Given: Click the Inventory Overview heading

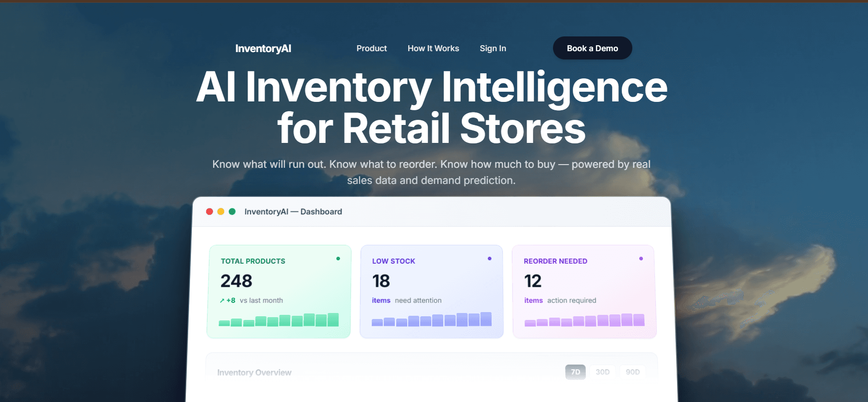Looking at the screenshot, I should click(254, 372).
